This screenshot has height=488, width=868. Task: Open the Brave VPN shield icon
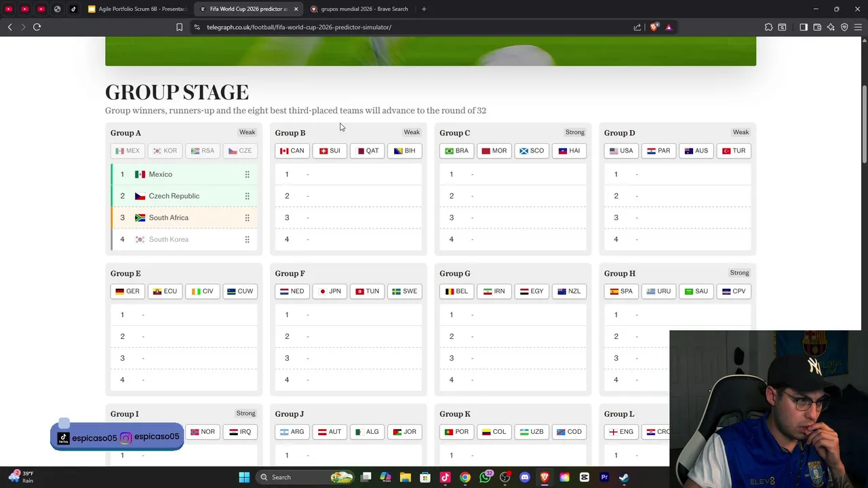coord(844,27)
